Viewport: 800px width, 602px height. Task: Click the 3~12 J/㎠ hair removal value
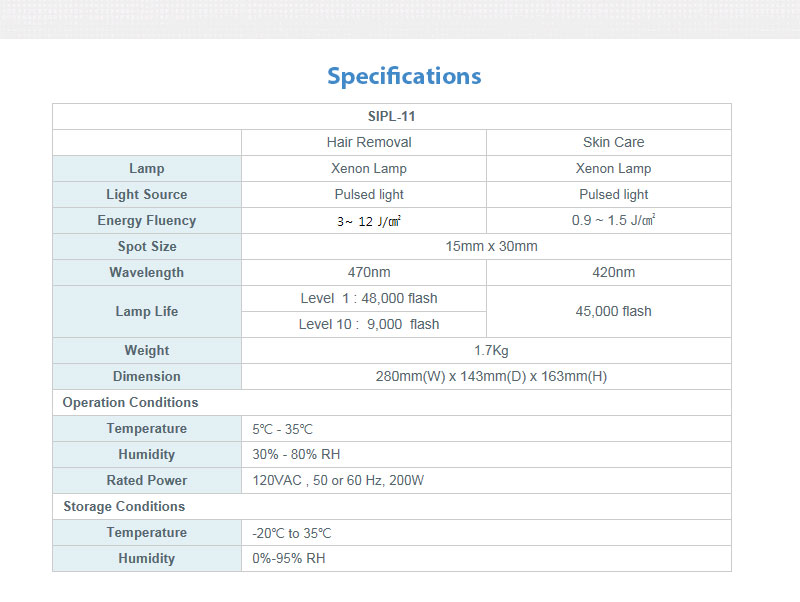[369, 221]
